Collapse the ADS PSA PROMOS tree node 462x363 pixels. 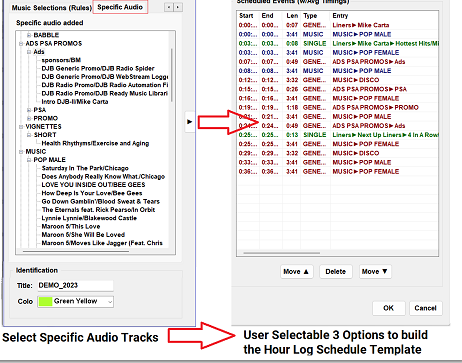[x=21, y=44]
